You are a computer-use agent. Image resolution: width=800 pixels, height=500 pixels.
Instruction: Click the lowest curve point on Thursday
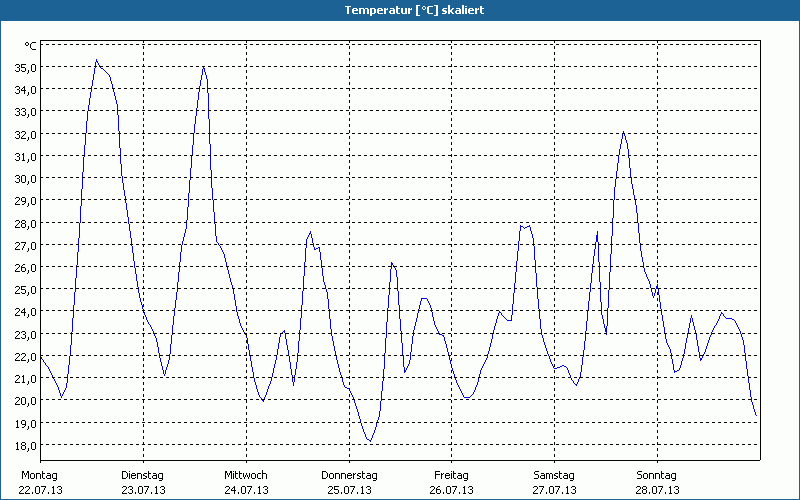370,441
